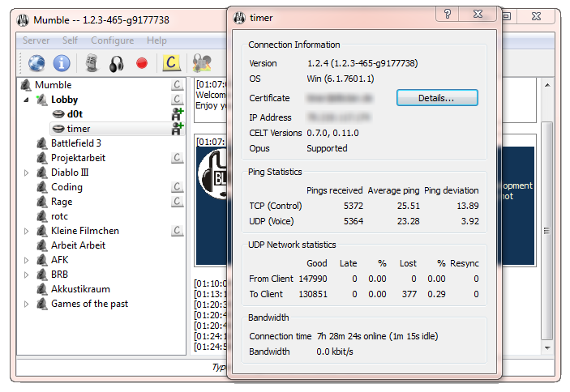Image resolution: width=570 pixels, height=392 pixels.
Task: Select the Akkustikraum channel
Action: 80,289
